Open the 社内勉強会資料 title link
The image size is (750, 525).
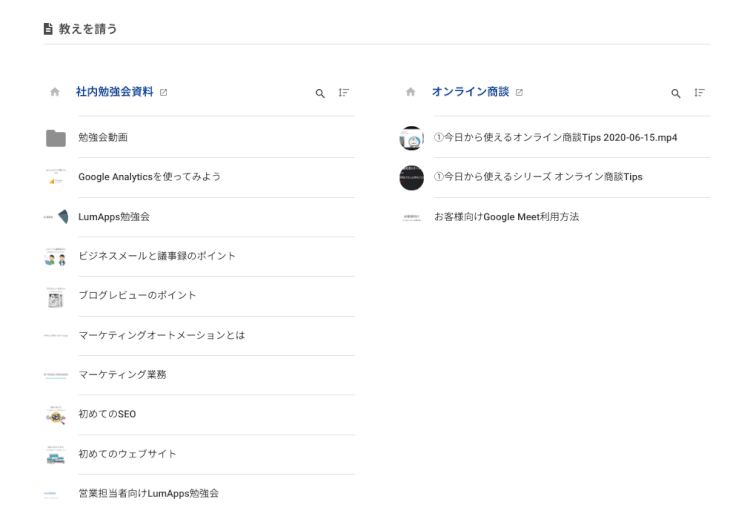point(114,92)
